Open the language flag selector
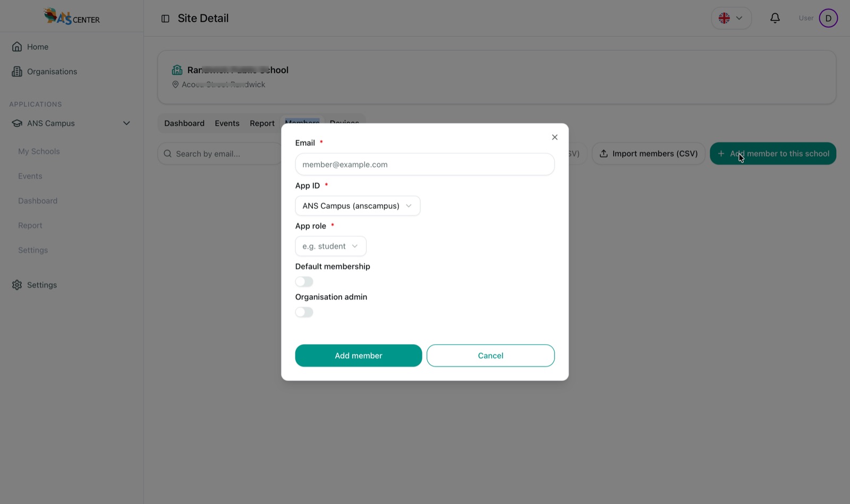Image resolution: width=850 pixels, height=504 pixels. click(x=731, y=18)
